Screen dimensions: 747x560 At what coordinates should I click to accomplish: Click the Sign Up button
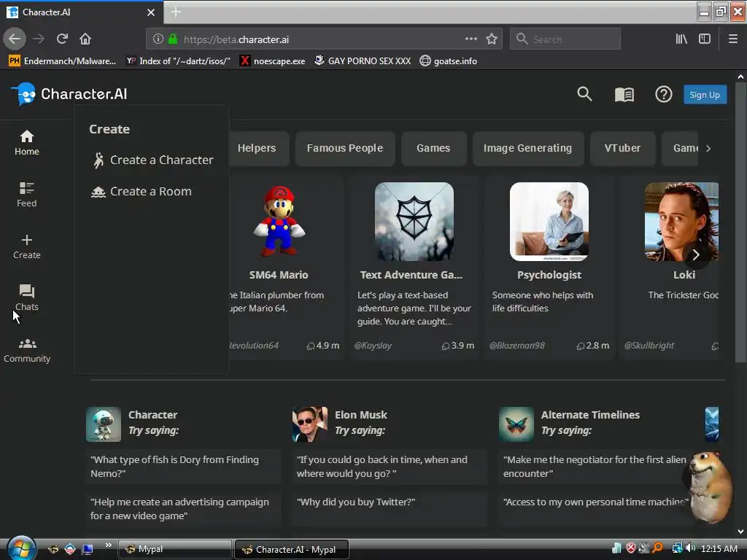coord(705,94)
